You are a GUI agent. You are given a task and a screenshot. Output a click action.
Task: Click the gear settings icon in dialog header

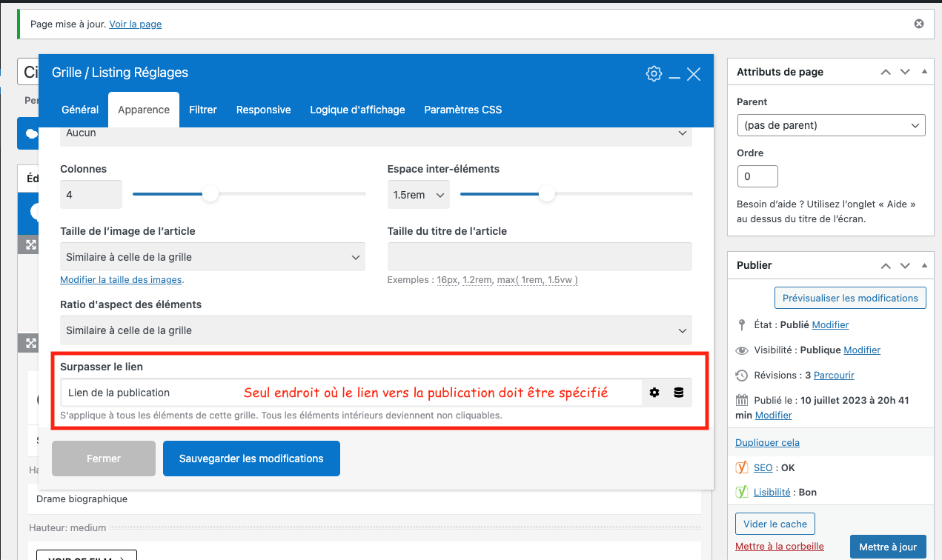[653, 73]
